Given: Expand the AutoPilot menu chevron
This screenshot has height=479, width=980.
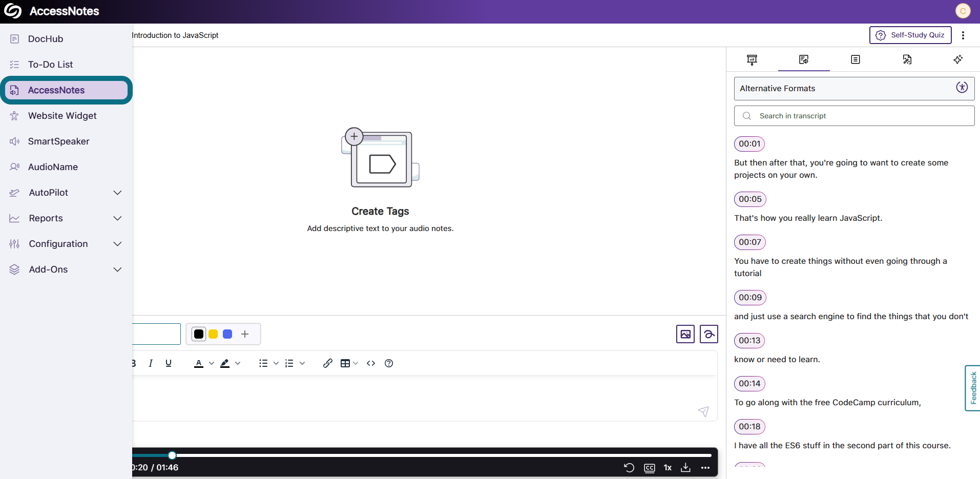Looking at the screenshot, I should pyautogui.click(x=117, y=193).
